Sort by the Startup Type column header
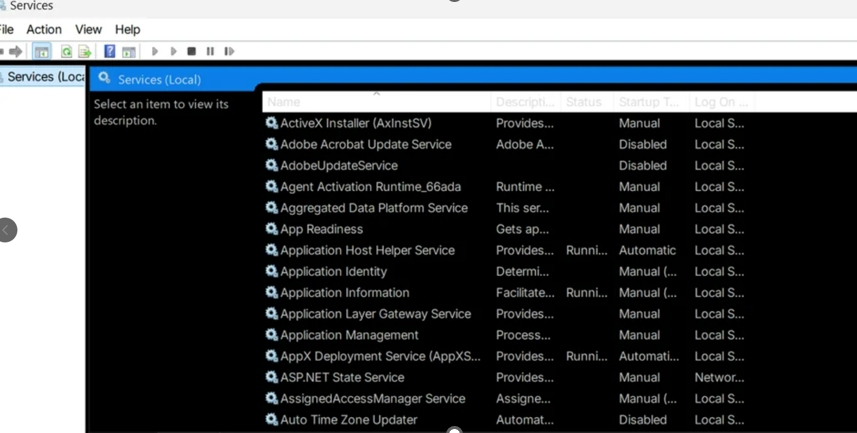857x433 pixels. tap(650, 102)
